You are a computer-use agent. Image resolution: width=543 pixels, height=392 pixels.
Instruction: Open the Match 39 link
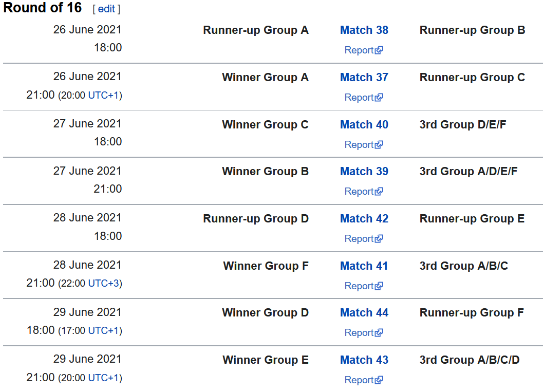[x=364, y=172]
